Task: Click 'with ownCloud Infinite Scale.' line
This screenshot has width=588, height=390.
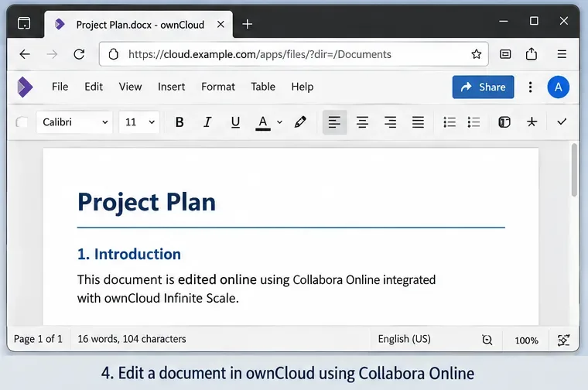Action: 158,298
